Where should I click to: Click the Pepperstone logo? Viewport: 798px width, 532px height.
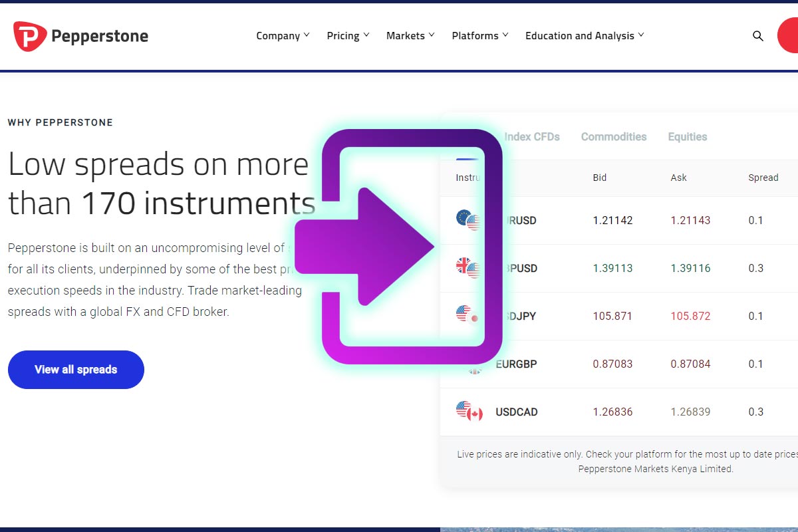[80, 36]
